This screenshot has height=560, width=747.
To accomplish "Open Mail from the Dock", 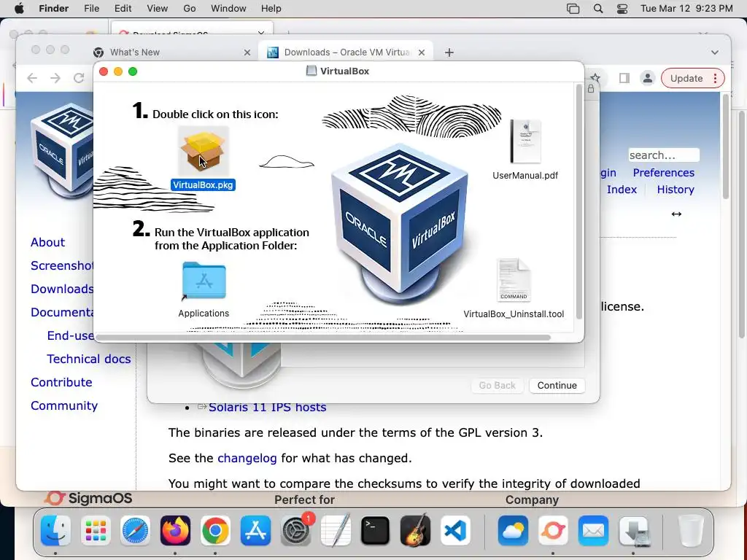I will click(x=593, y=531).
